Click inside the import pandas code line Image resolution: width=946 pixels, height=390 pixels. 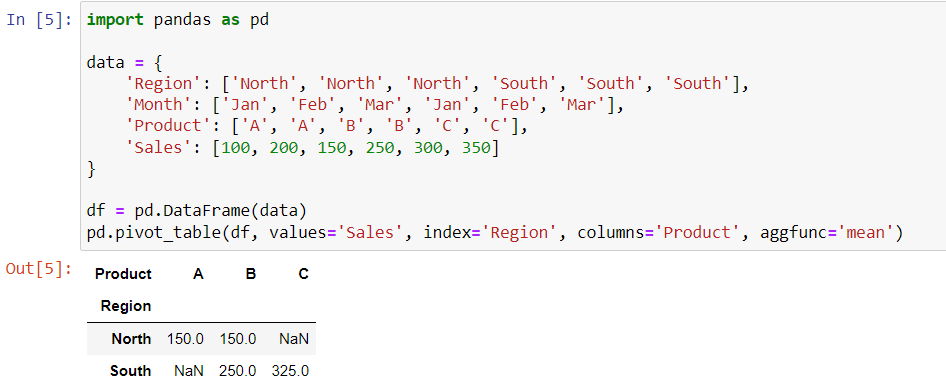(177, 20)
